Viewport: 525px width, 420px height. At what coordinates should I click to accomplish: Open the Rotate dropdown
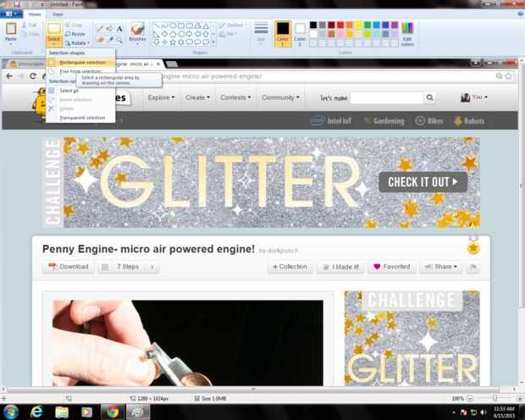coord(77,43)
